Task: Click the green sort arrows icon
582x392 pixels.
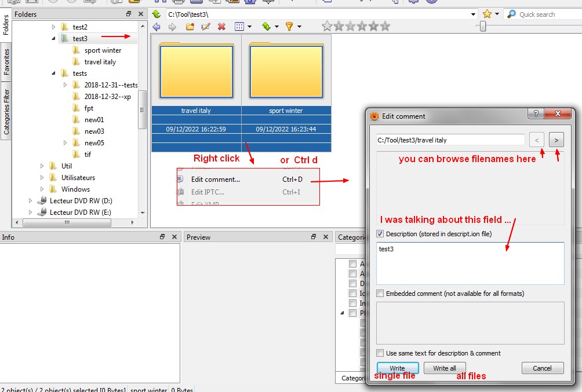Action: [x=266, y=27]
